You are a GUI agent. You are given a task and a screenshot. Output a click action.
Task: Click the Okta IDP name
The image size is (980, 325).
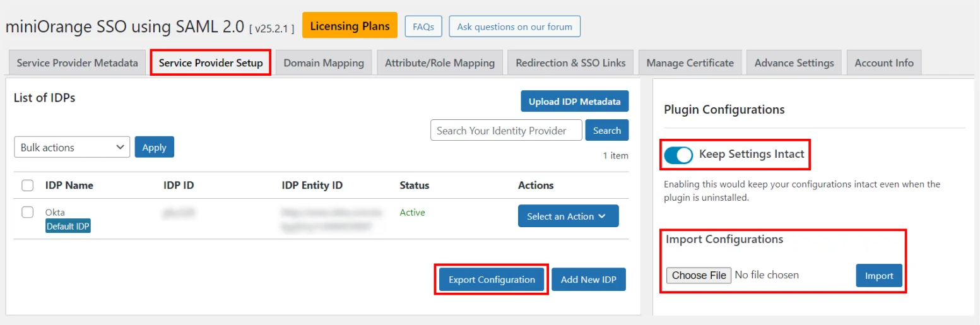click(55, 212)
